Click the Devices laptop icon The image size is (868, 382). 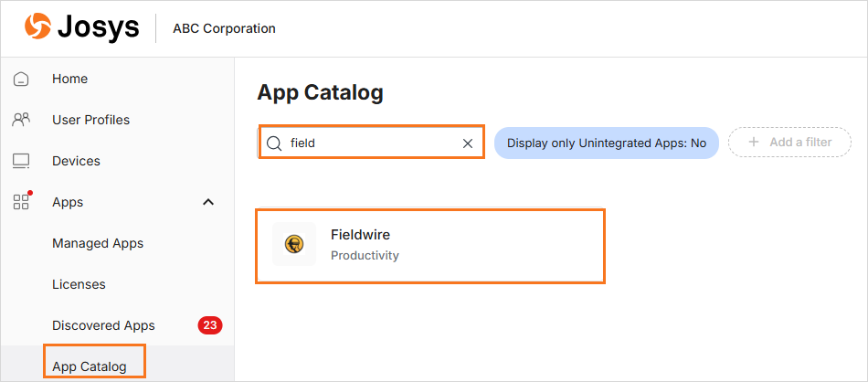coord(21,161)
